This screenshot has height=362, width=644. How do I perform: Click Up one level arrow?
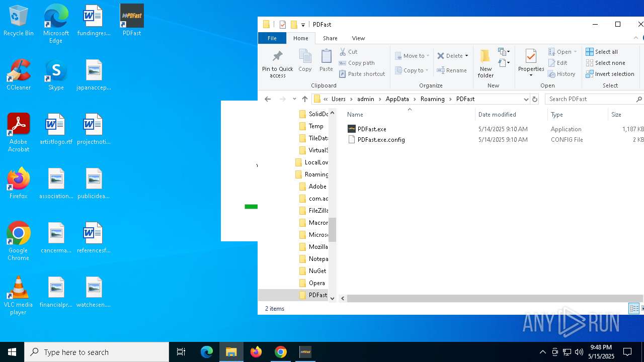[305, 99]
